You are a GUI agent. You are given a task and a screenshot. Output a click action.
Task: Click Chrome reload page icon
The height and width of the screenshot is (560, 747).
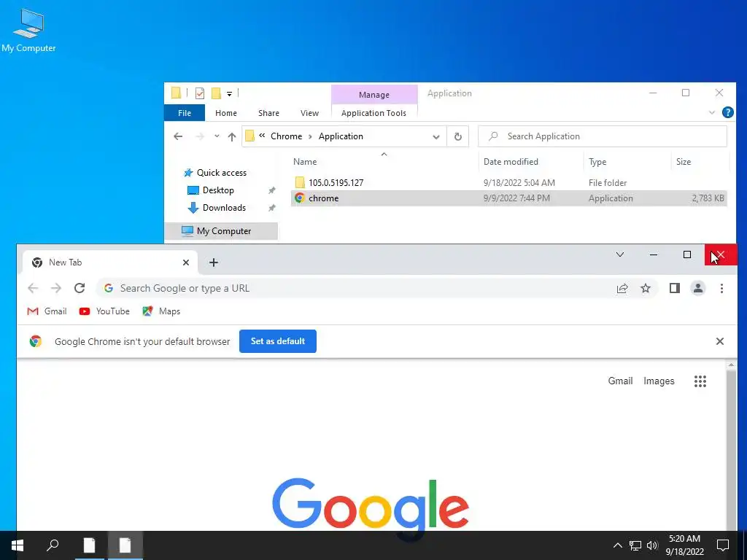(80, 288)
